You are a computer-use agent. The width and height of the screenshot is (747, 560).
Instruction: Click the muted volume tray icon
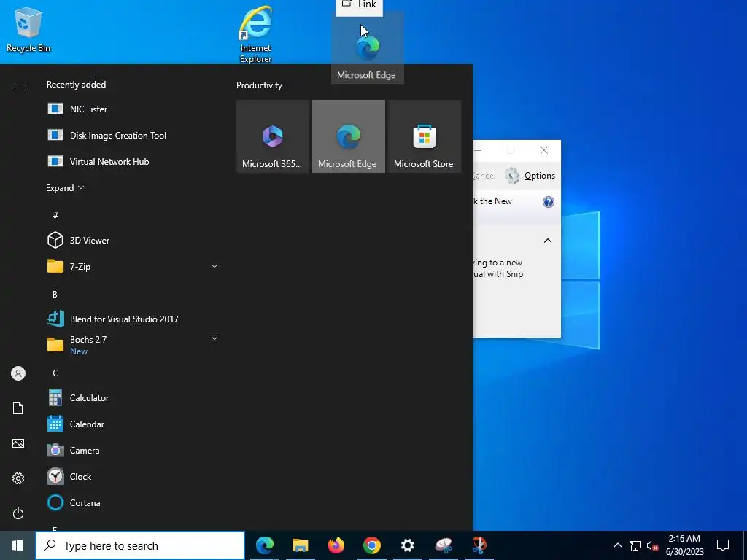[652, 545]
